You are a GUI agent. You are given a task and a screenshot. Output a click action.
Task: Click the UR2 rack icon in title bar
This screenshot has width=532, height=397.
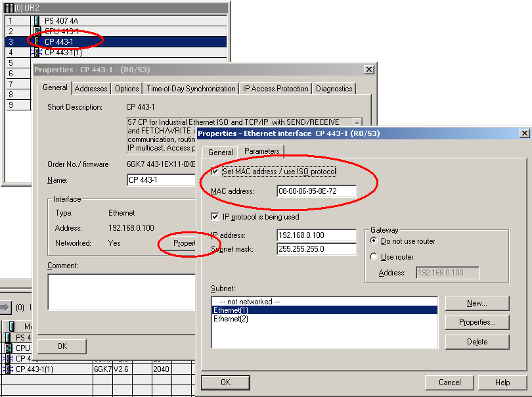(x=9, y=7)
